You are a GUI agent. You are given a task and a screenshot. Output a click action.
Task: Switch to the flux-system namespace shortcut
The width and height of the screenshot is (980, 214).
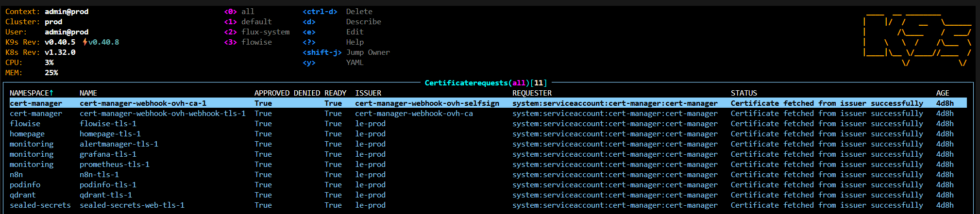point(256,32)
